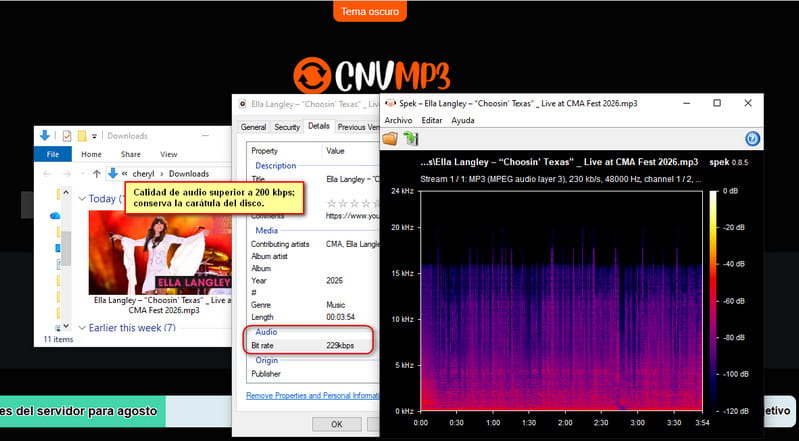
Task: Click the star rating in properties
Action: (x=353, y=203)
